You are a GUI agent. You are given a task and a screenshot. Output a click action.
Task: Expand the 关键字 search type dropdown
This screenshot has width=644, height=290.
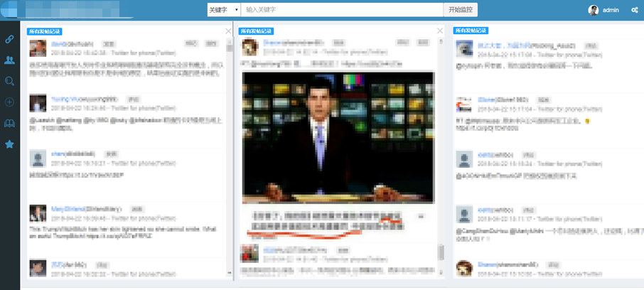point(223,10)
